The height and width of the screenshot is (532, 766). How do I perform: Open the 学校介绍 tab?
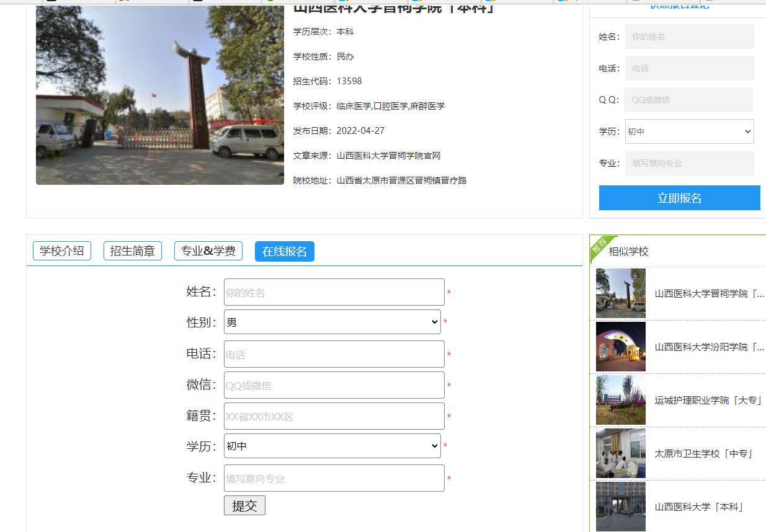click(x=62, y=251)
